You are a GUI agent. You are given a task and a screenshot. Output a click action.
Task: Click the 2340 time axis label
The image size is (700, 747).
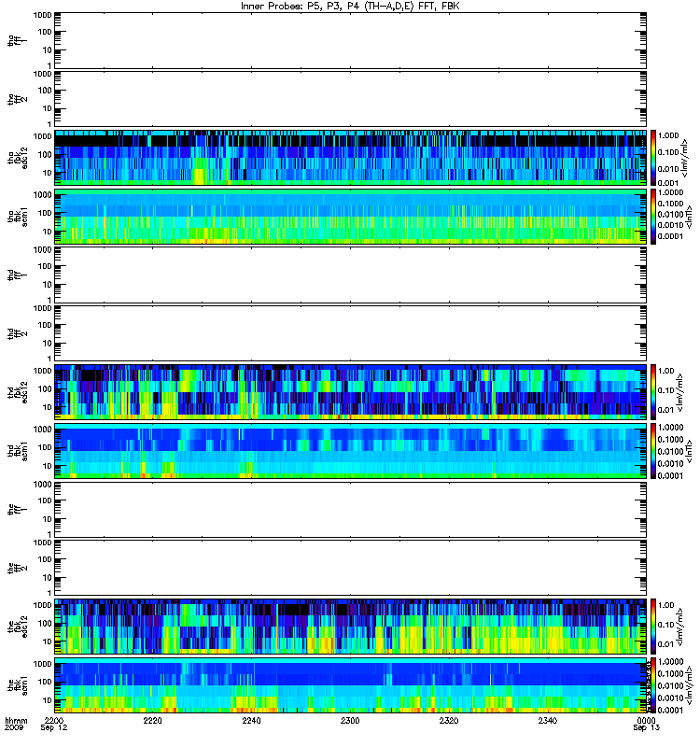tap(548, 720)
